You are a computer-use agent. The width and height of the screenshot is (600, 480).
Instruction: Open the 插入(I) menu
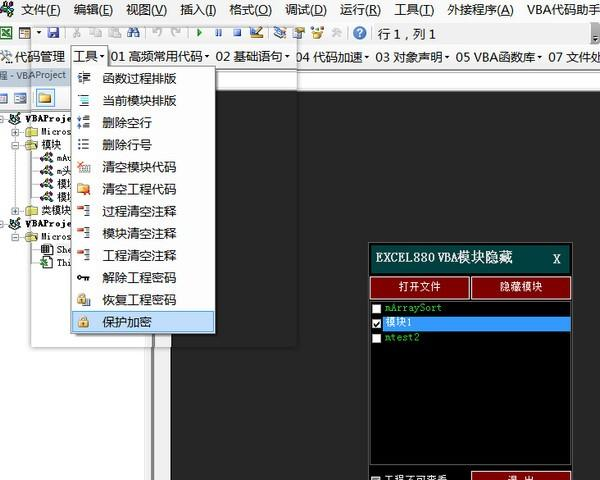pyautogui.click(x=198, y=10)
